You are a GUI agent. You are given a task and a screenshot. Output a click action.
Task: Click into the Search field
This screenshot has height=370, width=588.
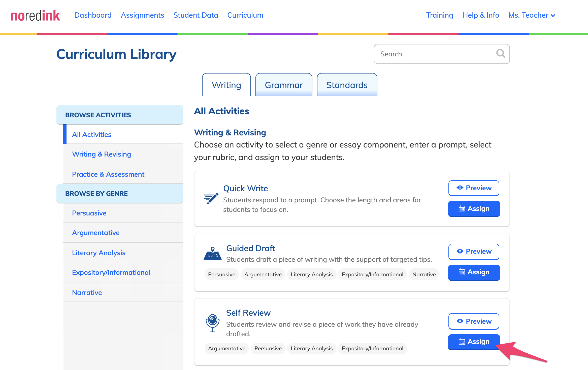point(442,54)
